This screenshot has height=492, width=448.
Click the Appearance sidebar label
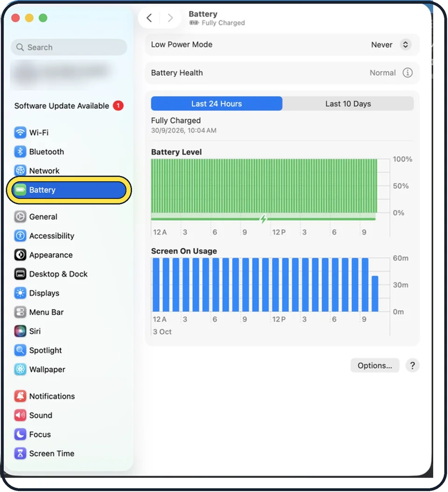coord(51,255)
